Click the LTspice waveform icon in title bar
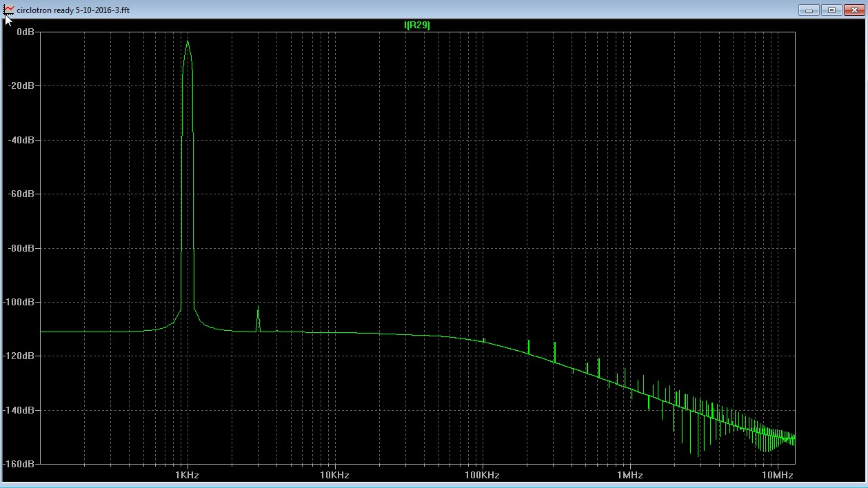Viewport: 868px width, 488px height. 10,10
